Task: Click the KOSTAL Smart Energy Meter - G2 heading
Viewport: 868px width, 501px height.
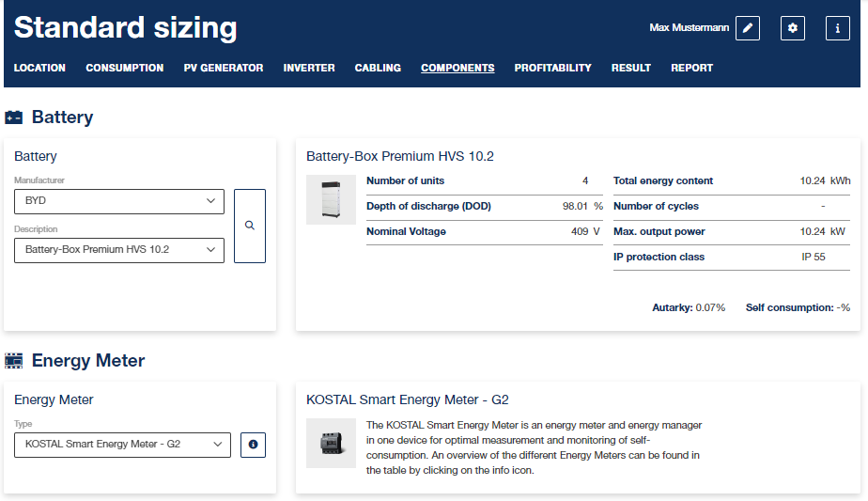Action: point(407,399)
